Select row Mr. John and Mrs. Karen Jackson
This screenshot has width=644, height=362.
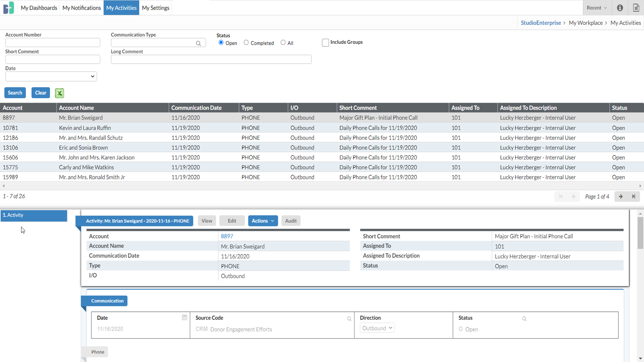tap(322, 157)
